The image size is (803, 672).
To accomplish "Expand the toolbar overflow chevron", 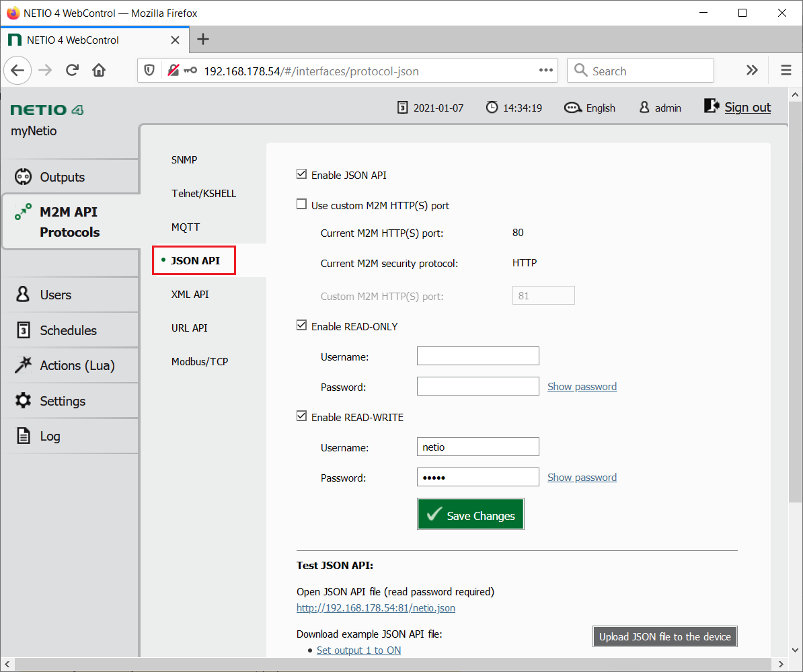I will [752, 70].
